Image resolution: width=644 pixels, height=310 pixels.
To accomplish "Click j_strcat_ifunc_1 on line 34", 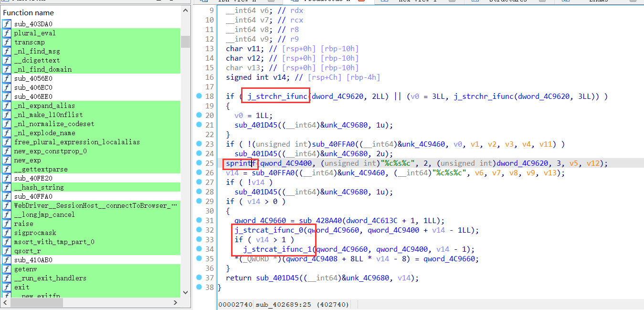I will tap(278, 249).
